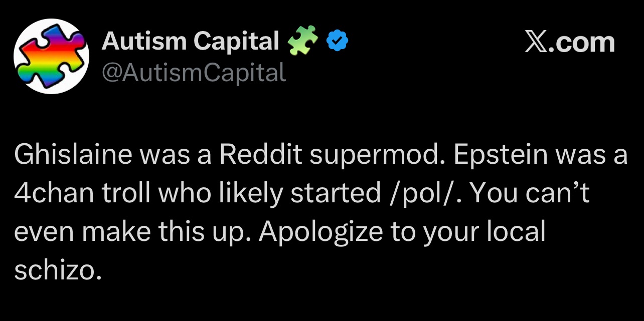Open the @AutismCapital handle
Image resolution: width=644 pixels, height=321 pixels.
(194, 73)
